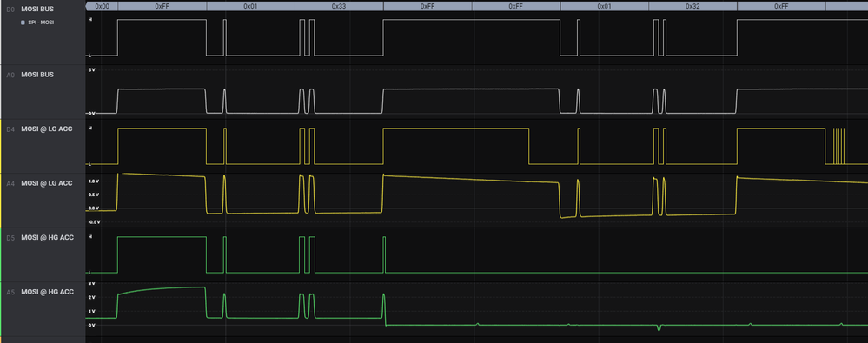Click the 0x01 bubble preceding 0x32
This screenshot has width=868, height=343.
604,6
